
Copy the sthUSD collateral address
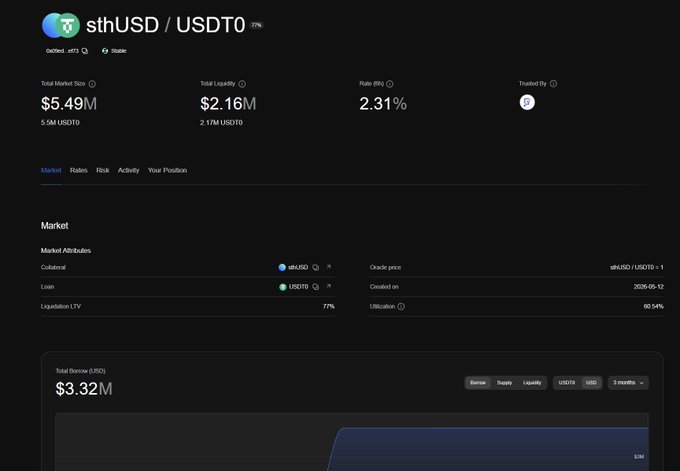(316, 268)
